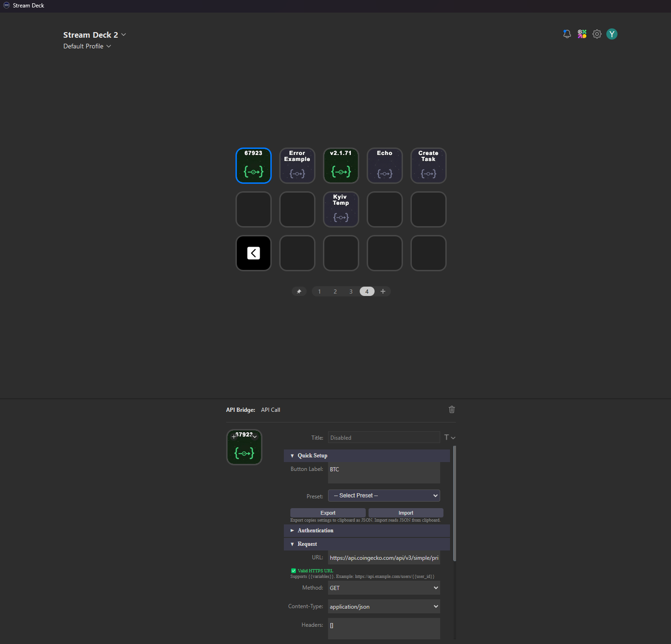Switch to page 1 of the deck
This screenshot has height=644, width=671.
click(x=319, y=291)
